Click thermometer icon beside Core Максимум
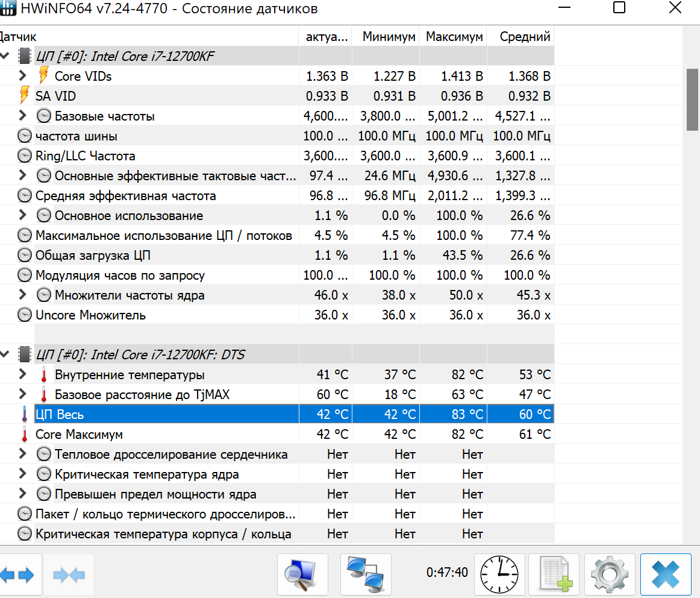 [x=25, y=434]
